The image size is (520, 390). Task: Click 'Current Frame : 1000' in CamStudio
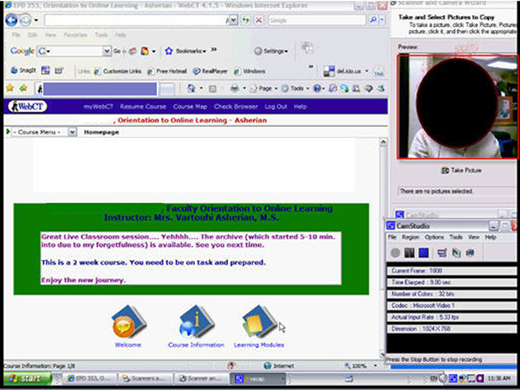tap(417, 271)
